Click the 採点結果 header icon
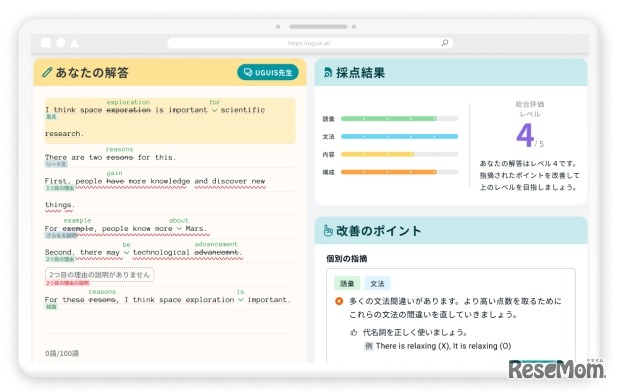Viewport: 619px width, 392px height. (x=328, y=73)
